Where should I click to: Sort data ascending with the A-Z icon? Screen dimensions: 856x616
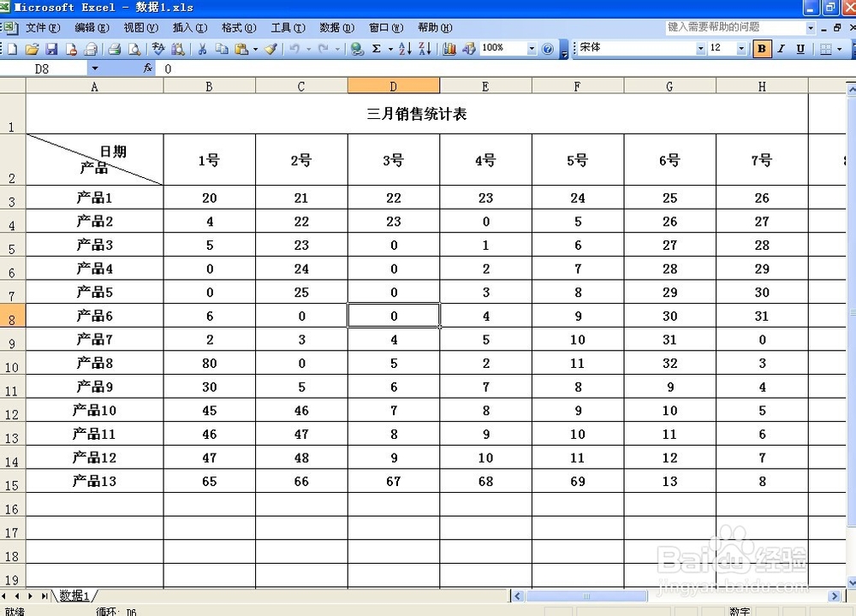(x=403, y=49)
